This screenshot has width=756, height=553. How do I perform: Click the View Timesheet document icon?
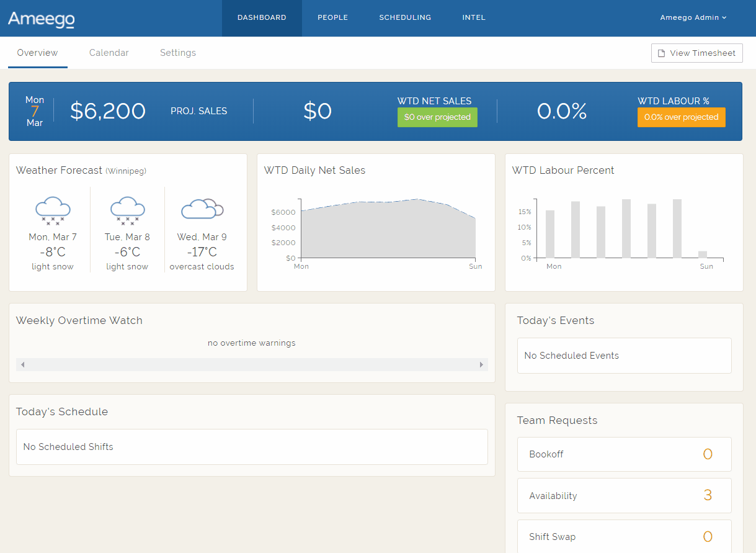click(661, 53)
